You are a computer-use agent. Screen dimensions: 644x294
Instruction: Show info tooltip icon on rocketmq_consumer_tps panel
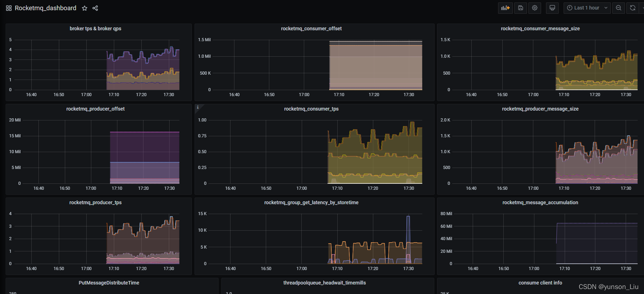point(198,107)
